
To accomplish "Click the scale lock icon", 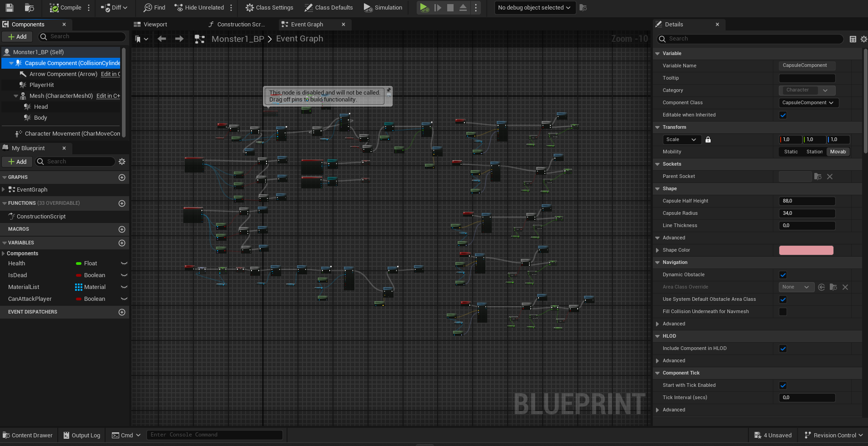I will (708, 140).
